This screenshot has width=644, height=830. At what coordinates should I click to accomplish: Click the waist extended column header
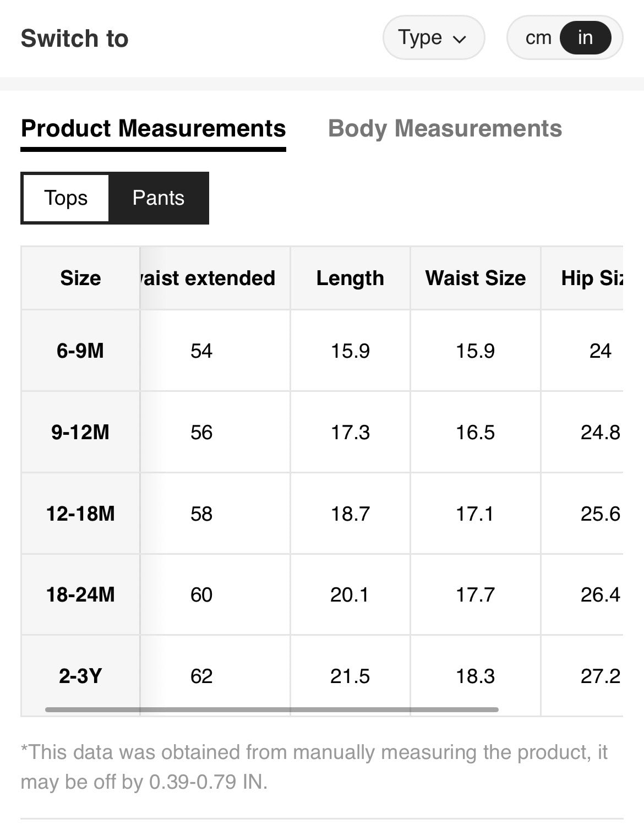(208, 278)
